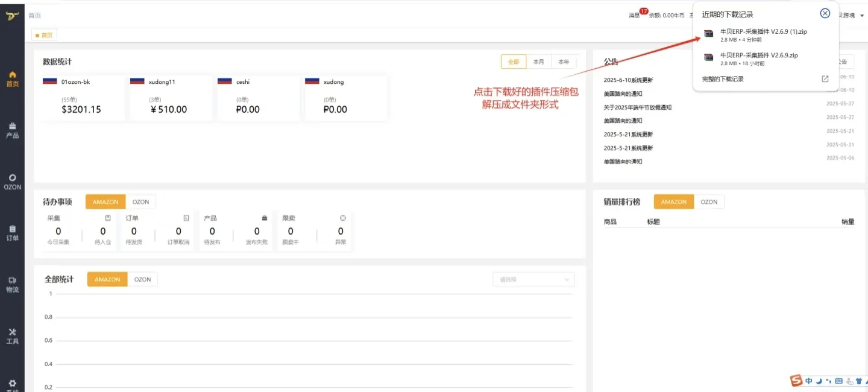Click the 异常 count

coord(341,231)
